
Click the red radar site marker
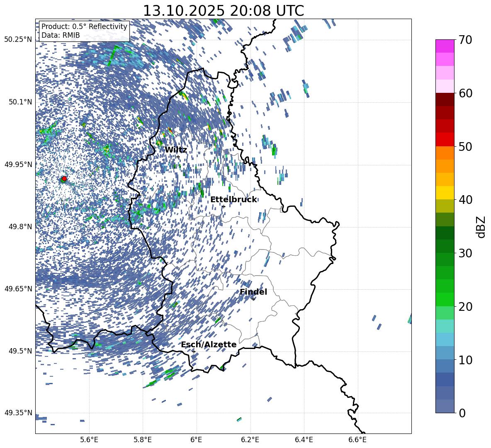click(x=64, y=179)
